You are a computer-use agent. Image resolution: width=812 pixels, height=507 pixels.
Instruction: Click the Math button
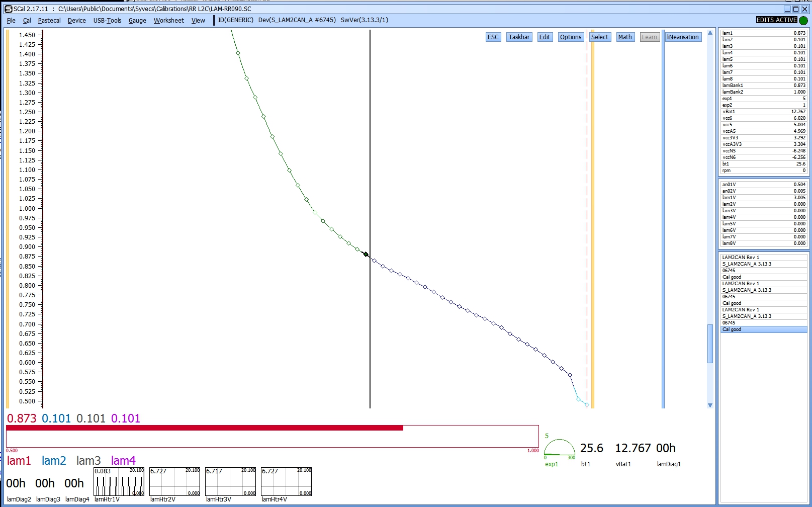tap(625, 37)
